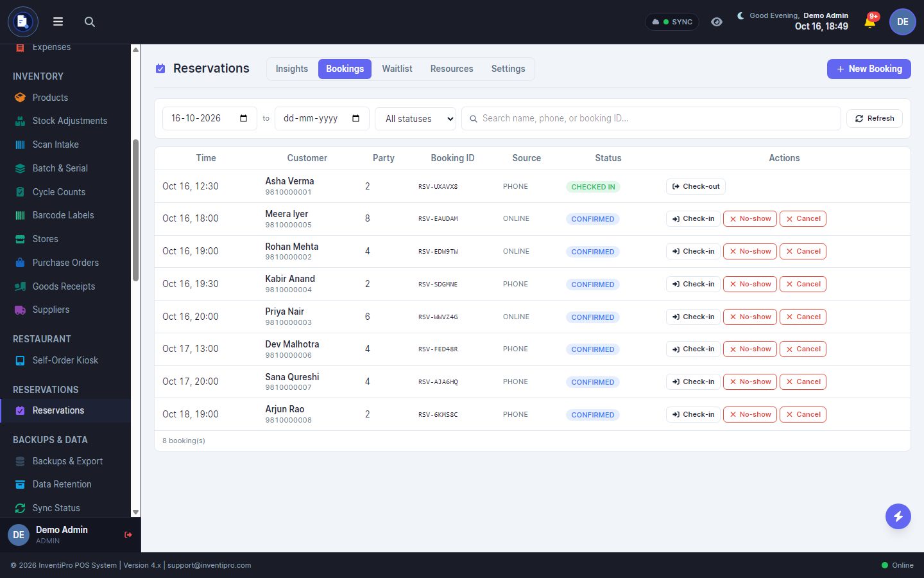Viewport: 924px width, 578px height.
Task: Click the sidebar scrollbar down arrow
Action: tap(135, 512)
